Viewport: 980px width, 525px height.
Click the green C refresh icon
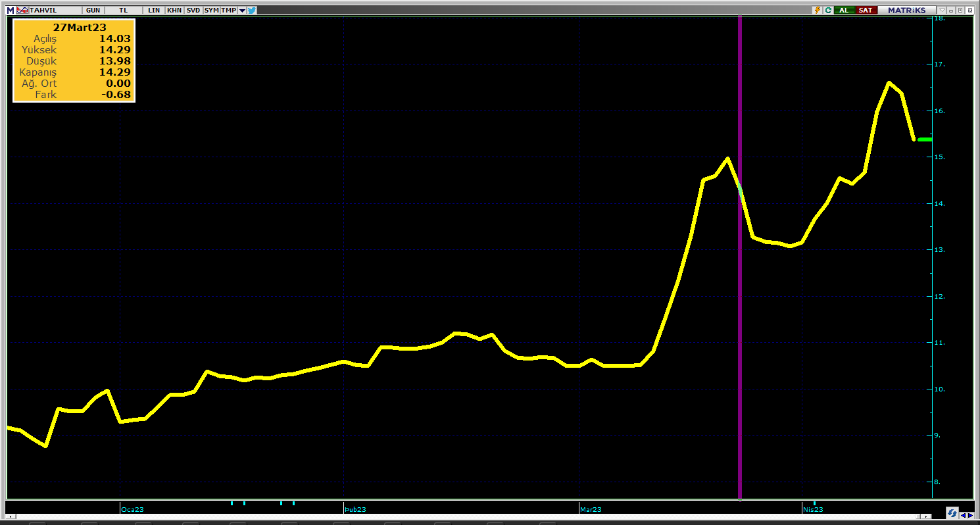[x=828, y=11]
